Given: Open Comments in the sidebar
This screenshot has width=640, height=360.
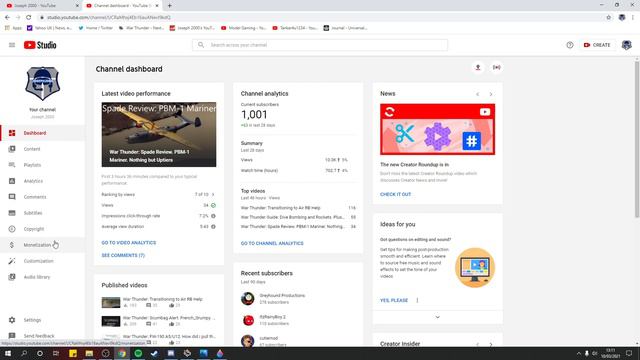Looking at the screenshot, I should [42, 197].
